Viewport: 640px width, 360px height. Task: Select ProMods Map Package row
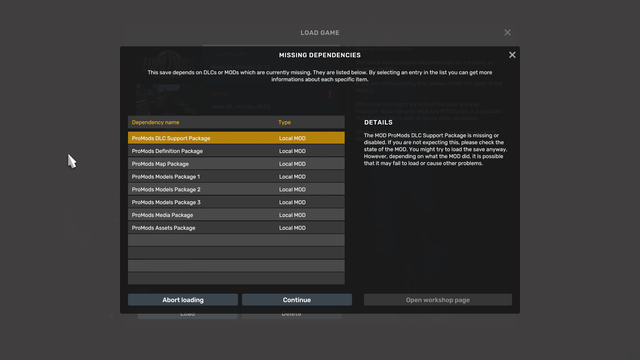[236, 164]
